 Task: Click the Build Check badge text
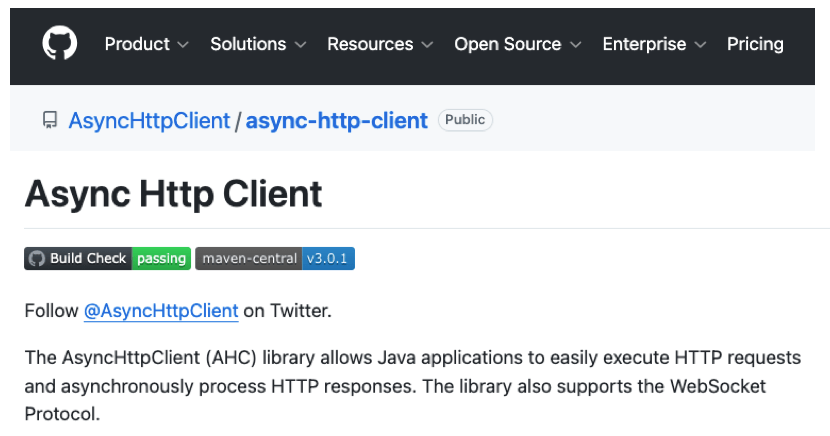88,259
